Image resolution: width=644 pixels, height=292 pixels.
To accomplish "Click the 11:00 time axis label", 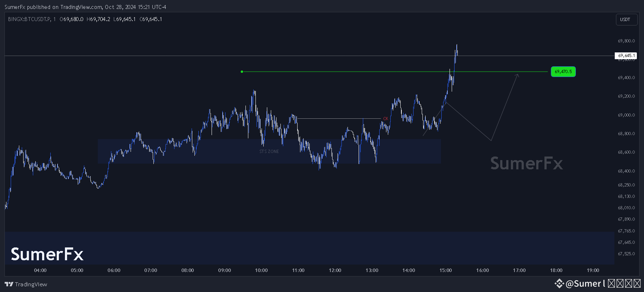I will (x=298, y=270).
